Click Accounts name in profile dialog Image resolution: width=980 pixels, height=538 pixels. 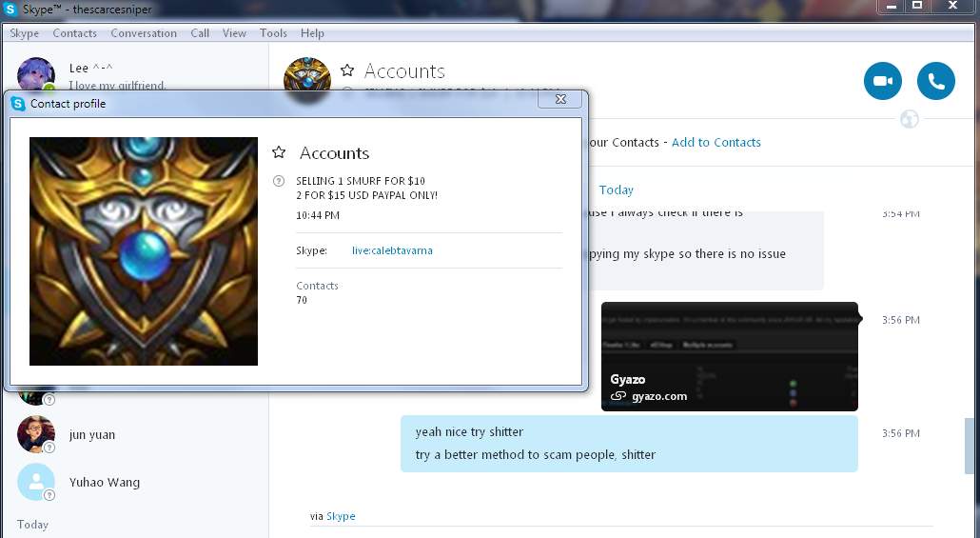(x=334, y=153)
